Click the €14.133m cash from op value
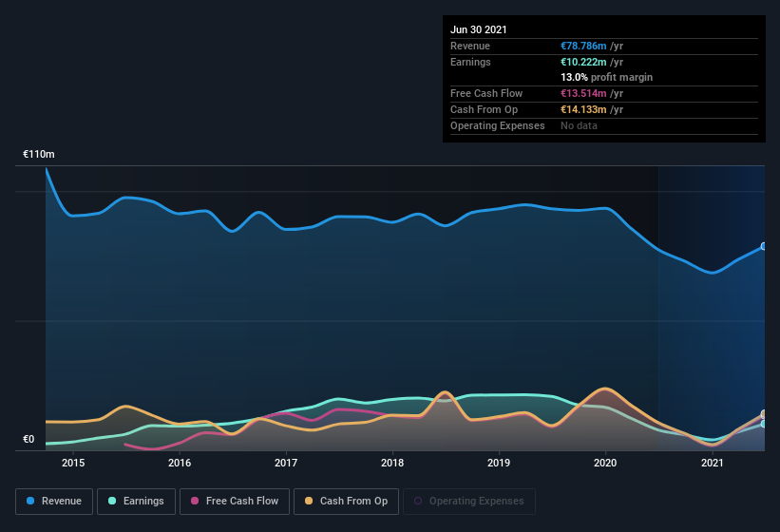The image size is (780, 532). click(x=583, y=109)
